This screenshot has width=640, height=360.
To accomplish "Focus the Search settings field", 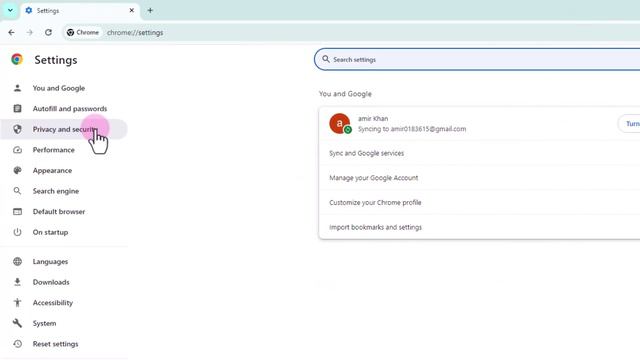I will point(477,59).
